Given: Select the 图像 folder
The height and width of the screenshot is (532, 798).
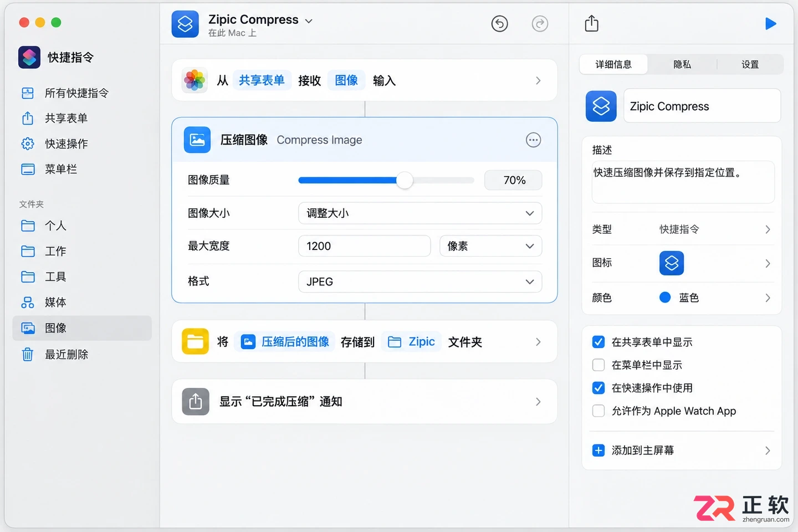Looking at the screenshot, I should click(x=82, y=328).
